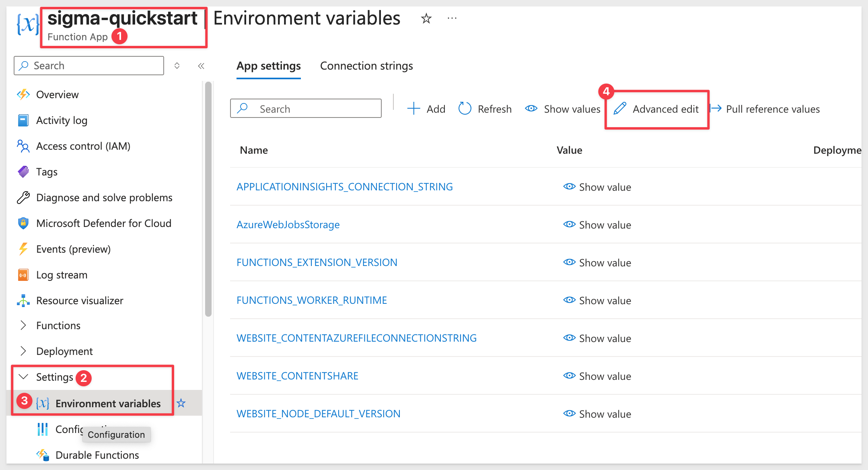Show value for WEBSITE_CONTENTAZUREFILECONNECTIONSTRING
The height and width of the screenshot is (470, 868).
597,338
